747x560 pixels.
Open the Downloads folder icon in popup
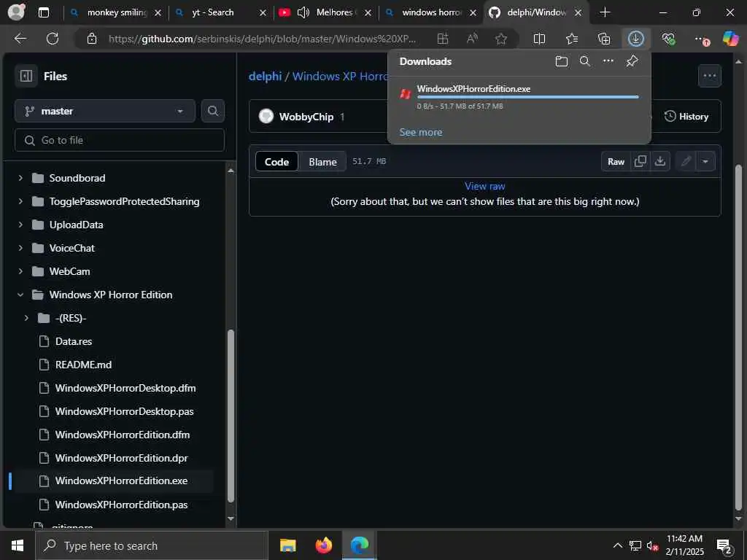click(x=562, y=61)
